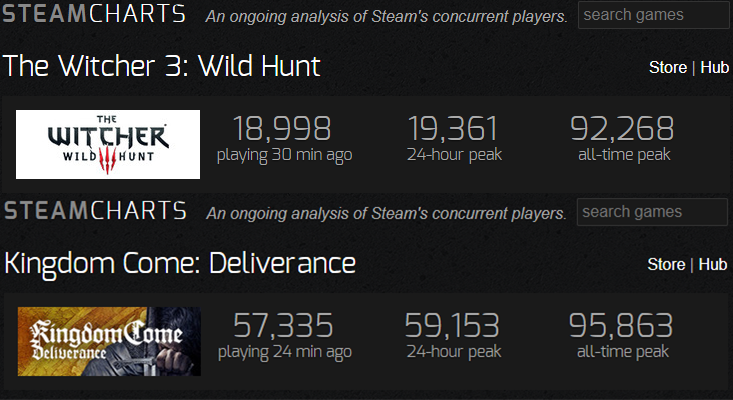Open The Witcher 3 game banner image
The width and height of the screenshot is (733, 400).
coord(108,144)
